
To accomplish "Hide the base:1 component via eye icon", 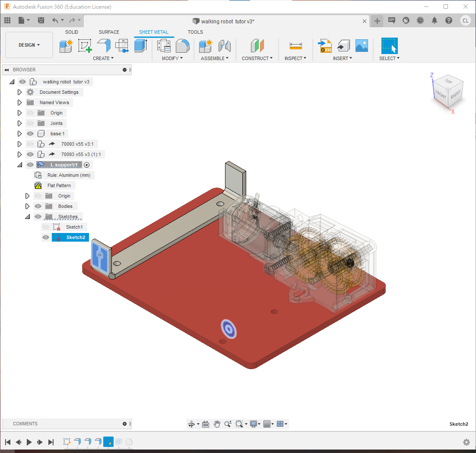I will (30, 134).
